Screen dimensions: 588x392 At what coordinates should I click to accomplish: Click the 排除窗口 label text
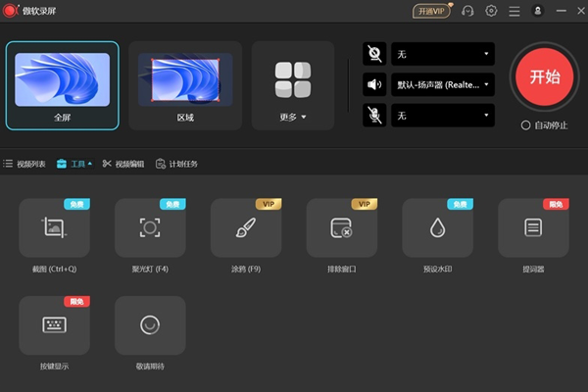tap(342, 269)
